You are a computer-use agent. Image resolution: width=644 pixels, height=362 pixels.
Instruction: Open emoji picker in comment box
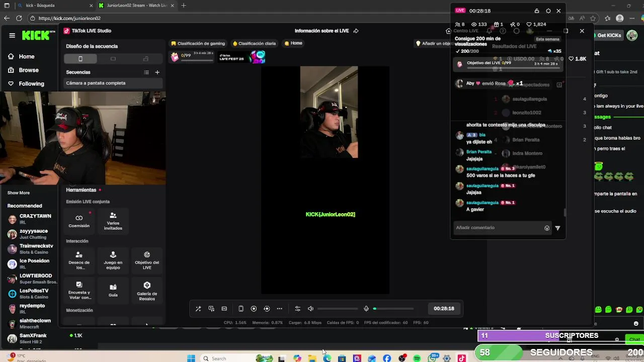click(x=547, y=228)
